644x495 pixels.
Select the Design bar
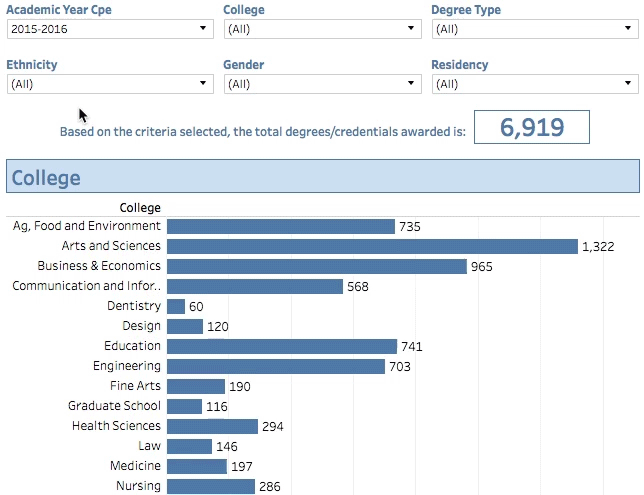pyautogui.click(x=185, y=327)
